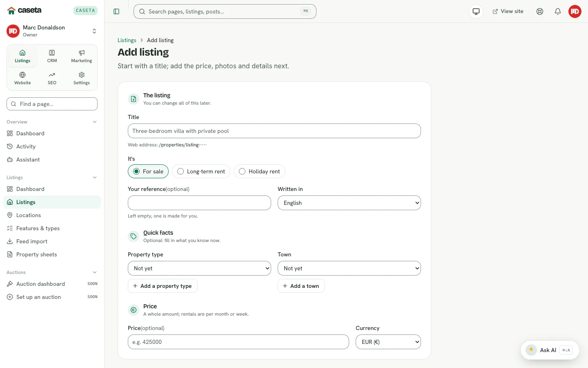This screenshot has width=588, height=368.
Task: Open the red user avatar menu in top bar
Action: pyautogui.click(x=575, y=11)
